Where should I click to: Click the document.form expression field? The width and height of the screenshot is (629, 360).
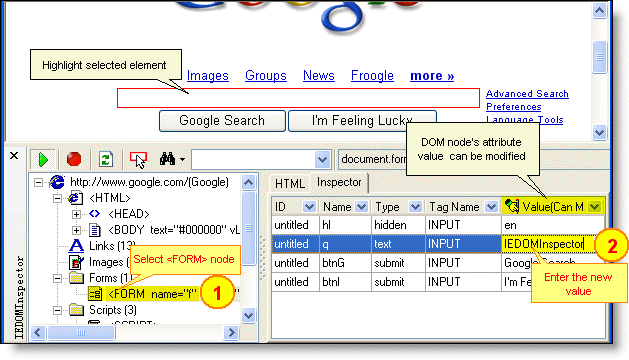click(x=373, y=159)
